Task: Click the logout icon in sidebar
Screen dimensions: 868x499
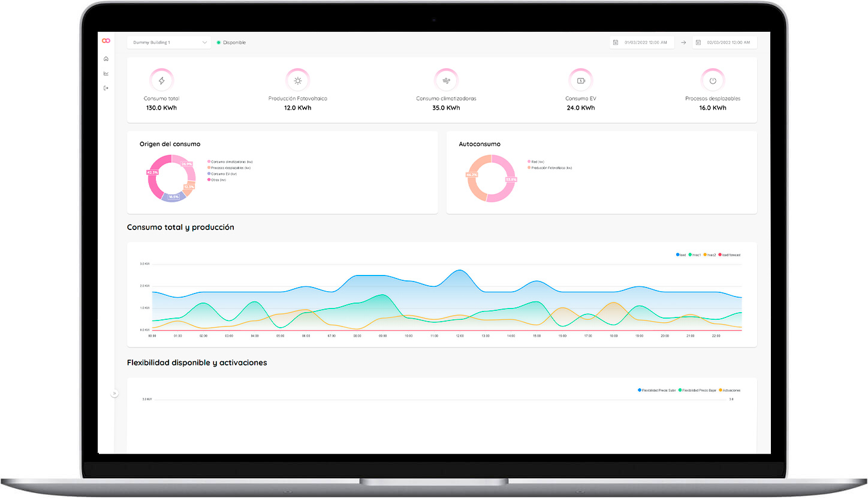Action: click(106, 88)
